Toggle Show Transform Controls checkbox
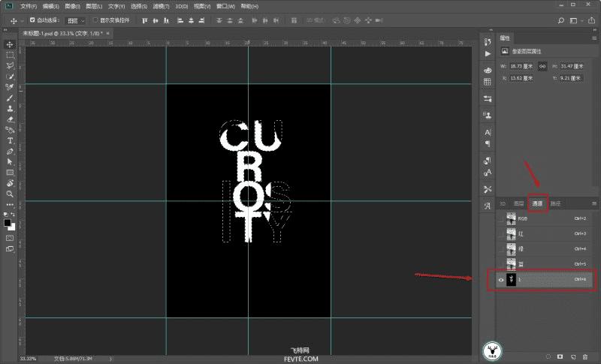 click(95, 20)
